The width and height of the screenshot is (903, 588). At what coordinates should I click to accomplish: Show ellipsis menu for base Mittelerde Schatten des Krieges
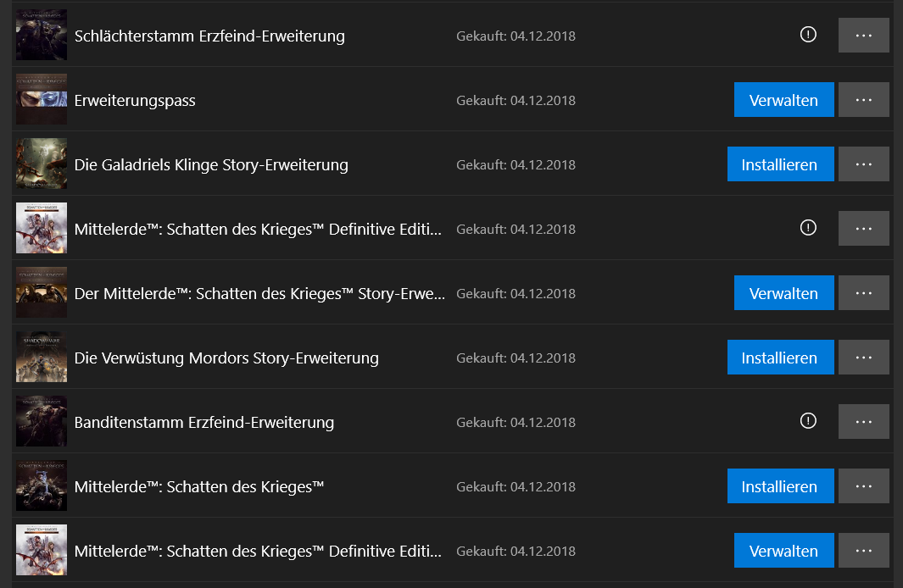863,486
